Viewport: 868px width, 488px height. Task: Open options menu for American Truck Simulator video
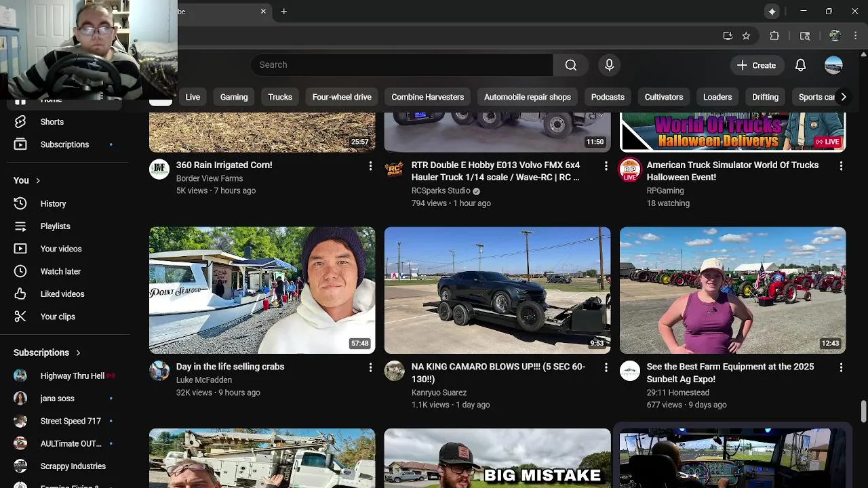click(841, 165)
